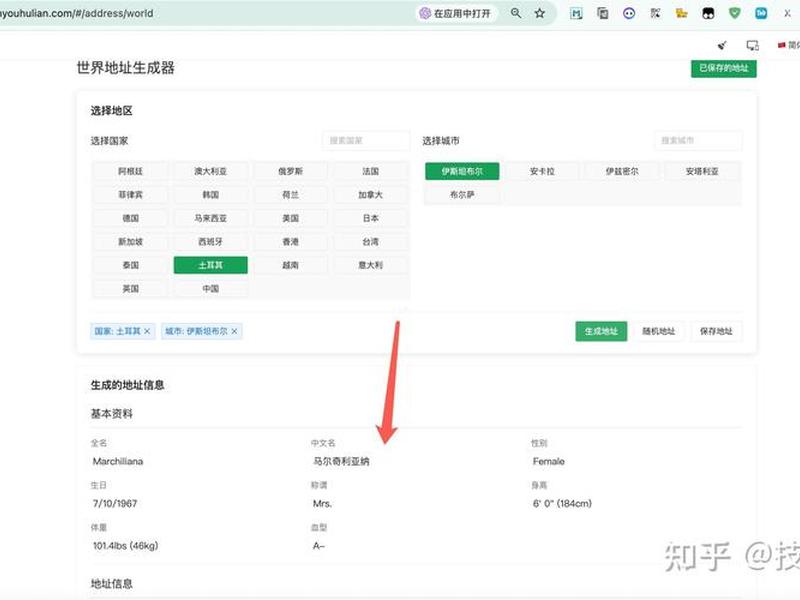Viewport: 800px width, 600px height.
Task: Select city 布尔萨
Action: [462, 195]
